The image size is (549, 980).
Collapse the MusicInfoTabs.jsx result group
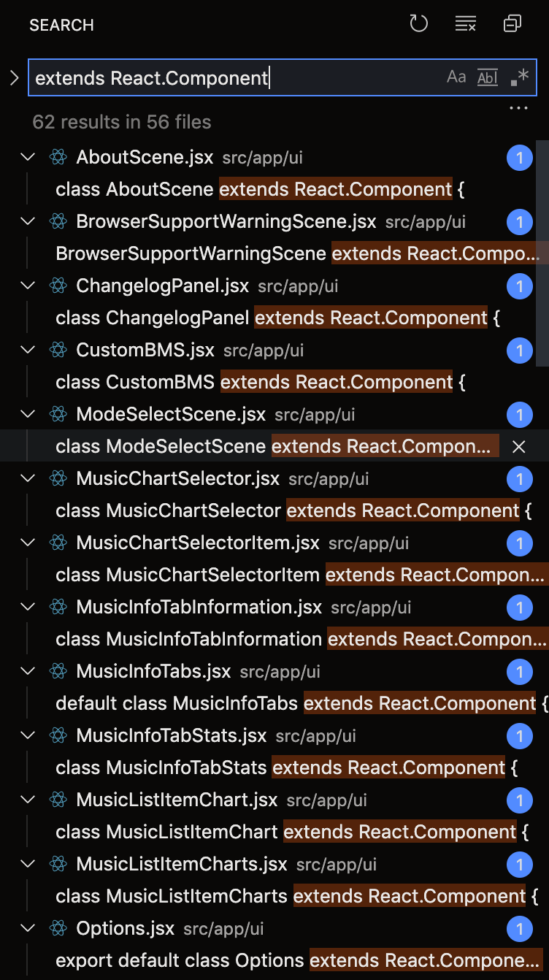coord(28,671)
